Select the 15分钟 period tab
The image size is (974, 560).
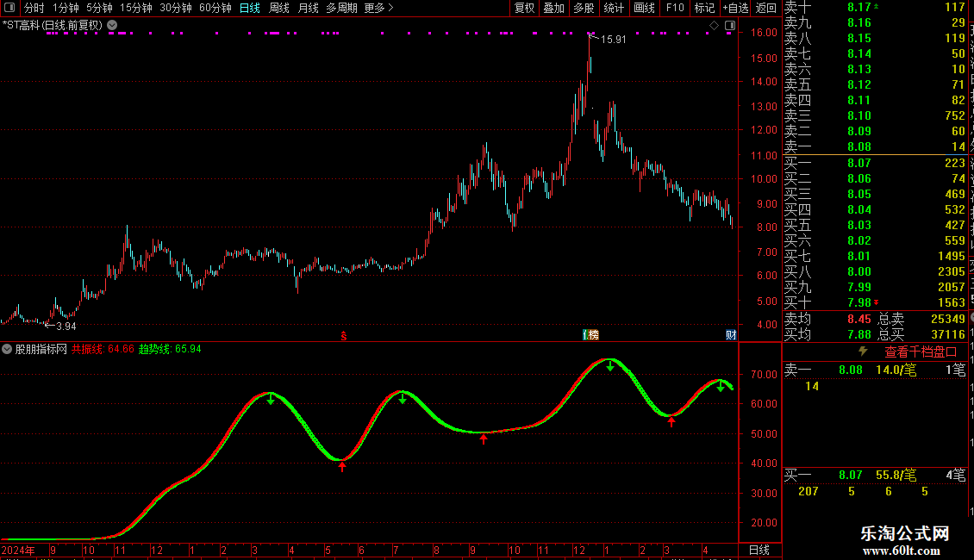[135, 8]
